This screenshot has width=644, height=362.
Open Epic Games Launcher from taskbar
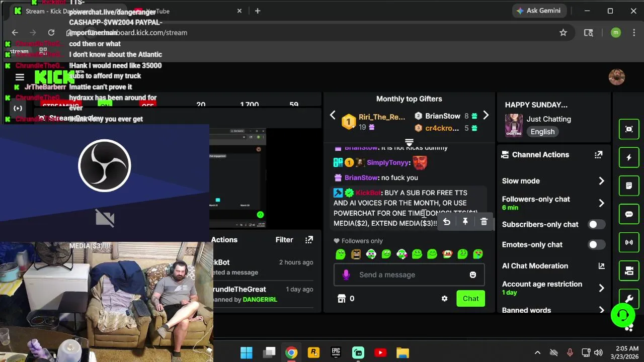pos(336,352)
